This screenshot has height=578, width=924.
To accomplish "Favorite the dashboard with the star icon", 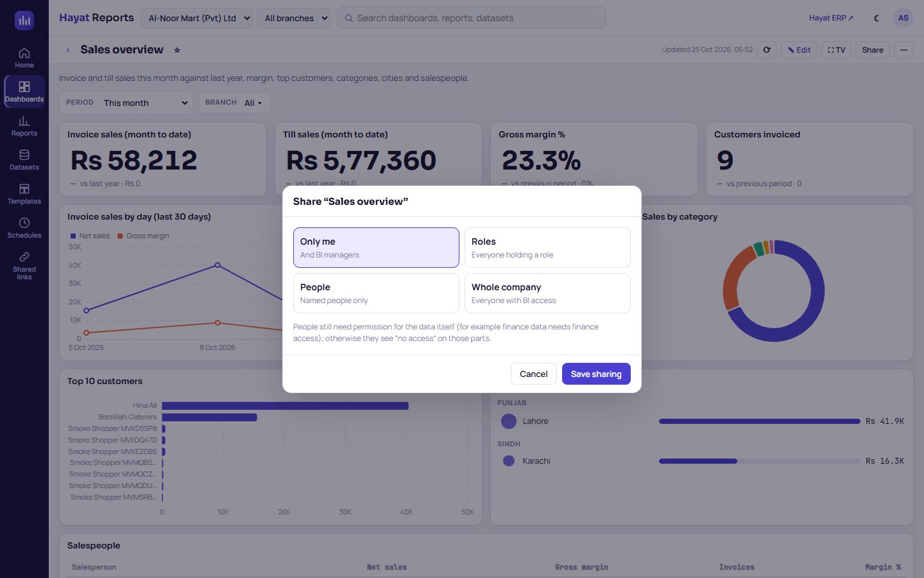I will click(x=177, y=50).
